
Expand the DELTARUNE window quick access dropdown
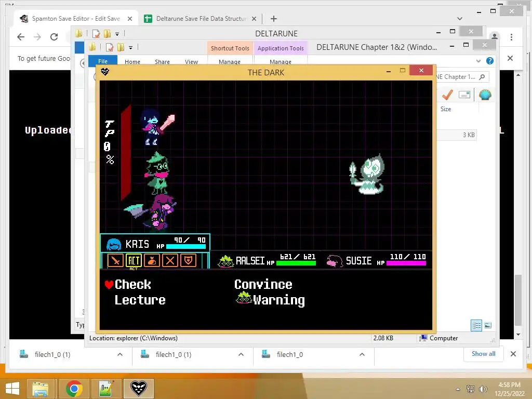click(117, 34)
